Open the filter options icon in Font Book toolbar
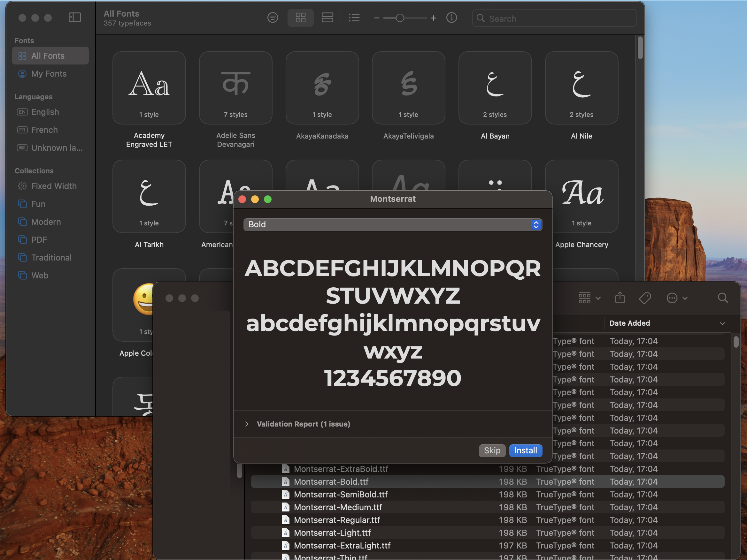The image size is (747, 560). point(273,18)
